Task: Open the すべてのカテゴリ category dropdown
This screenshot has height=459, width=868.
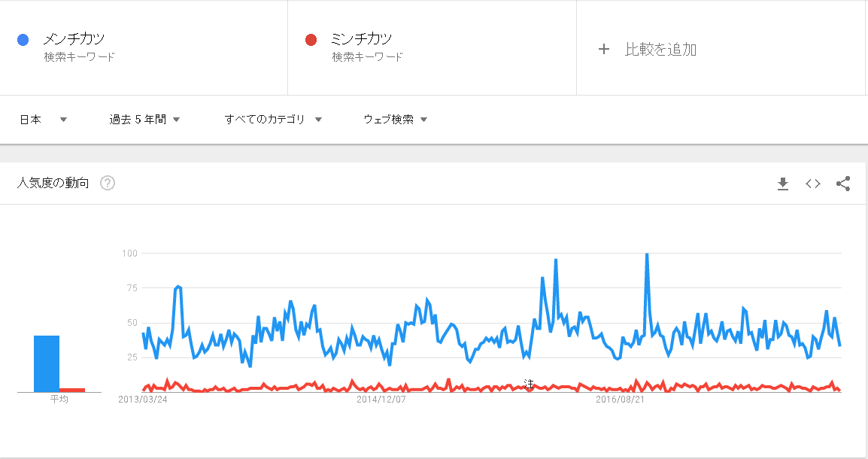Action: [273, 120]
